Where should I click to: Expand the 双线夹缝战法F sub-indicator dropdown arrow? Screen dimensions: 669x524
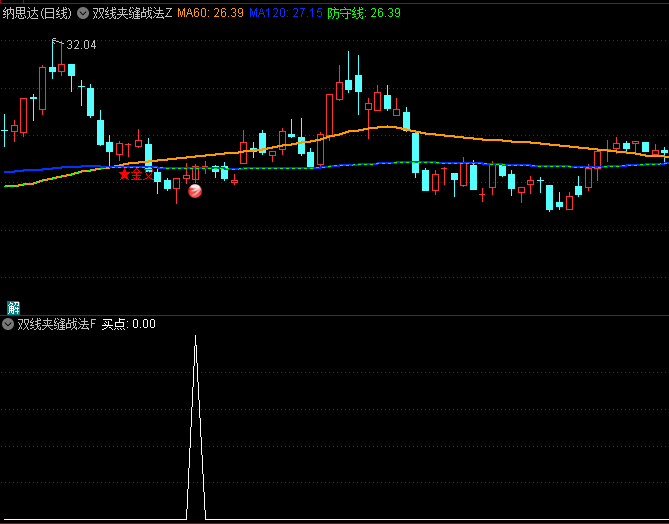[9, 324]
